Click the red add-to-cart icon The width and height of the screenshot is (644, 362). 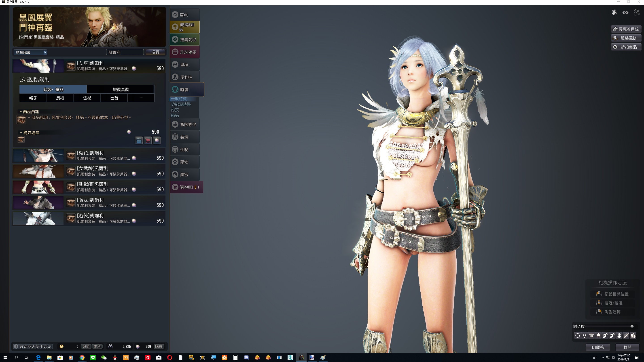pyautogui.click(x=148, y=140)
